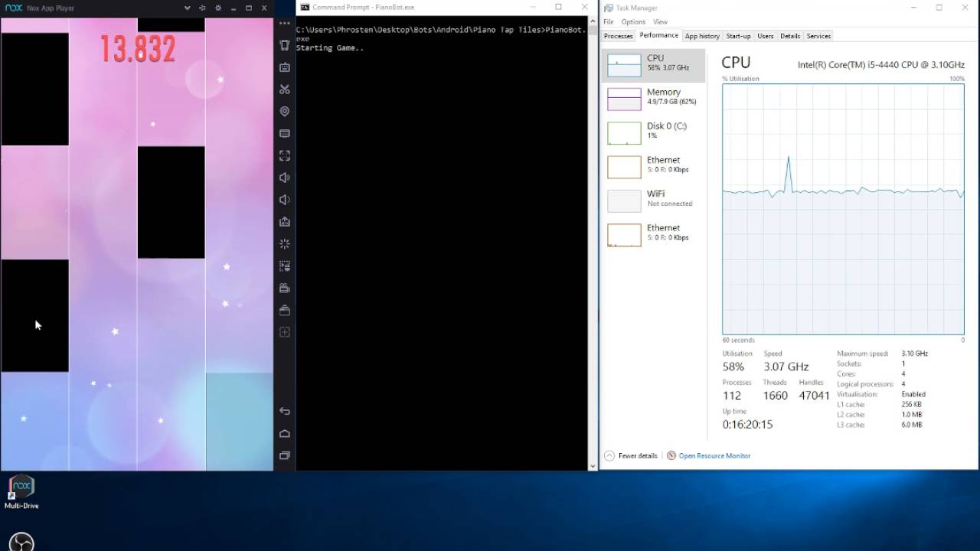Open the File menu in Task Manager
The height and width of the screenshot is (551, 980).
coord(609,21)
